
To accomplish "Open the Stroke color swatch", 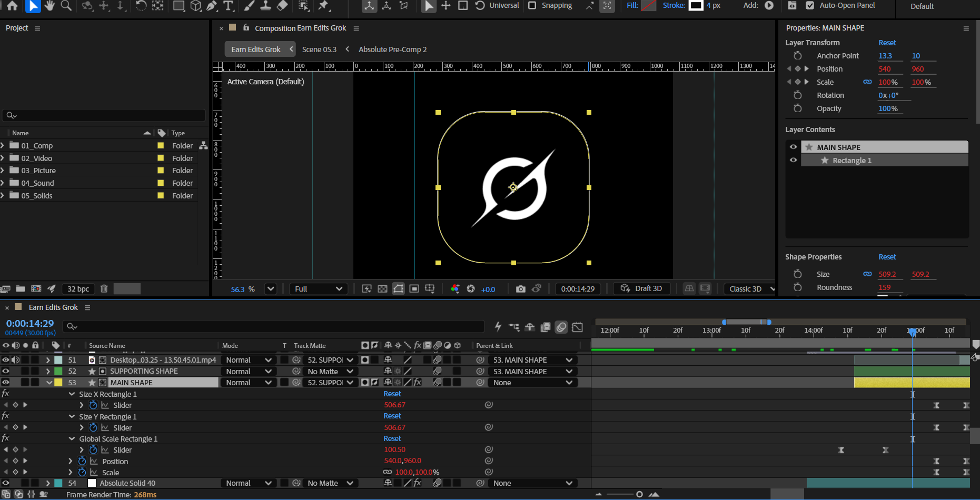I will (696, 5).
